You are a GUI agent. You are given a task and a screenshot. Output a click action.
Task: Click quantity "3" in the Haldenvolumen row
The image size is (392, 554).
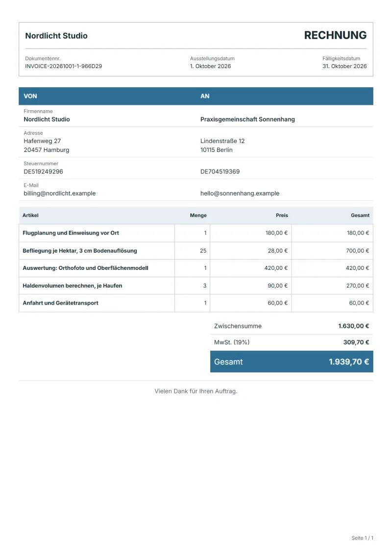pos(205,286)
